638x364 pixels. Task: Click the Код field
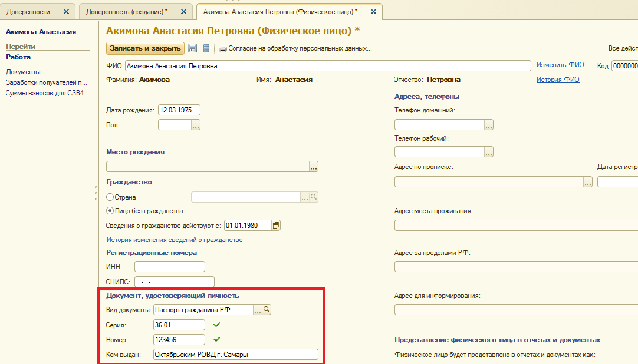625,66
